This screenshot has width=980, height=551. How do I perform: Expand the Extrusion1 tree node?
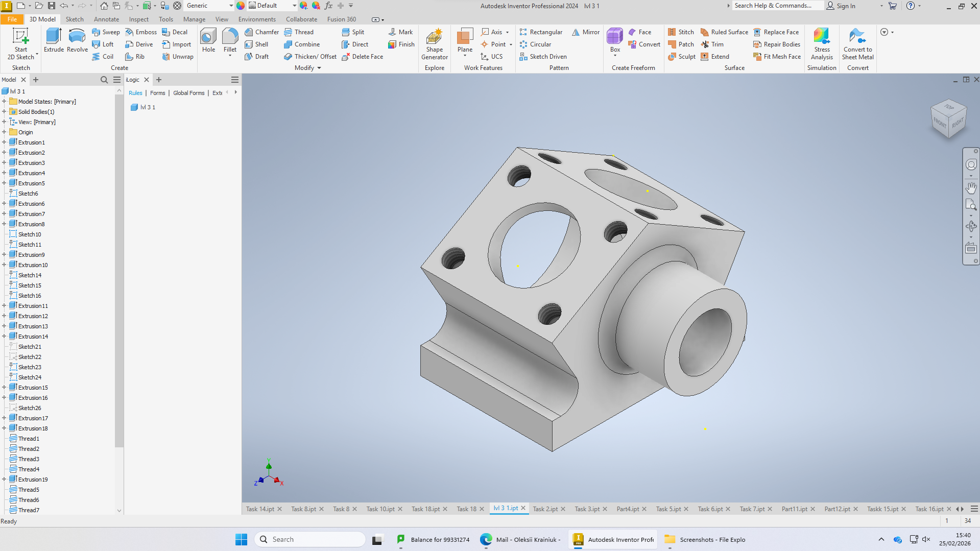(x=4, y=142)
